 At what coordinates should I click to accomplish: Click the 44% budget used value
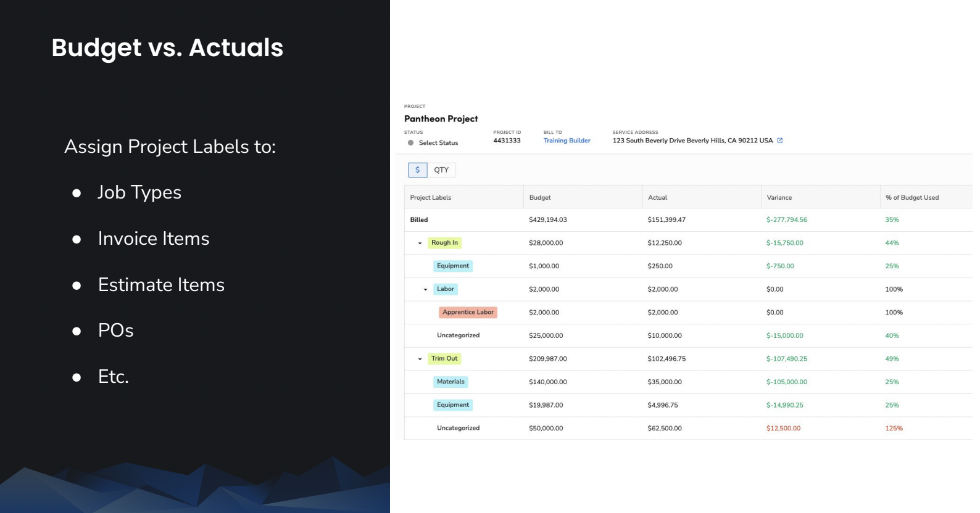pyautogui.click(x=892, y=244)
